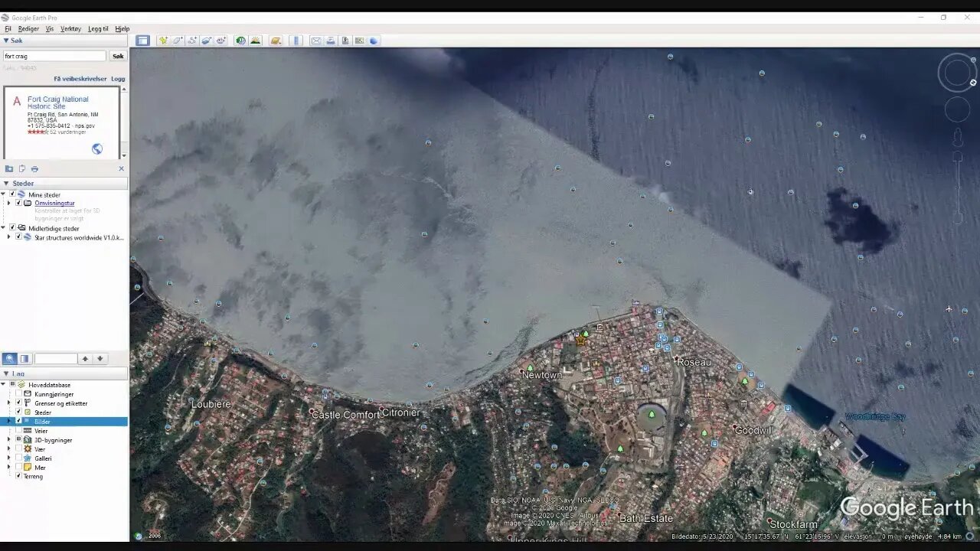Collapse the Steder panel
Image resolution: width=980 pixels, height=551 pixels.
tap(6, 184)
